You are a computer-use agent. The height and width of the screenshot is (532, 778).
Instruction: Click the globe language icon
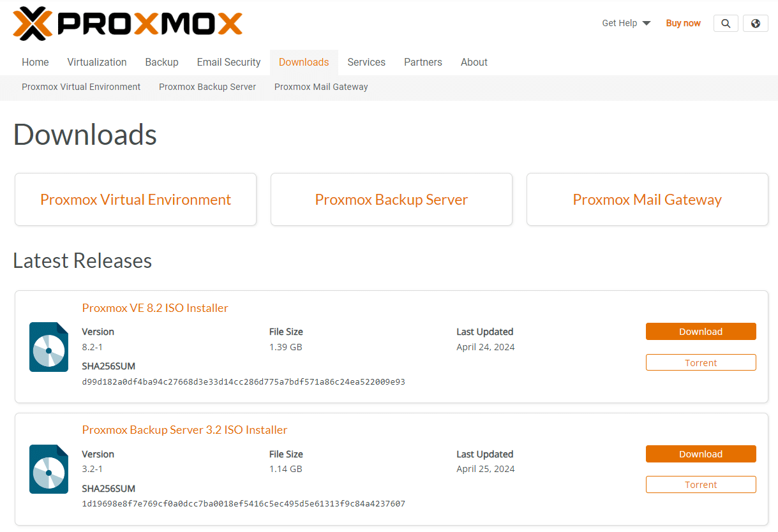point(755,23)
